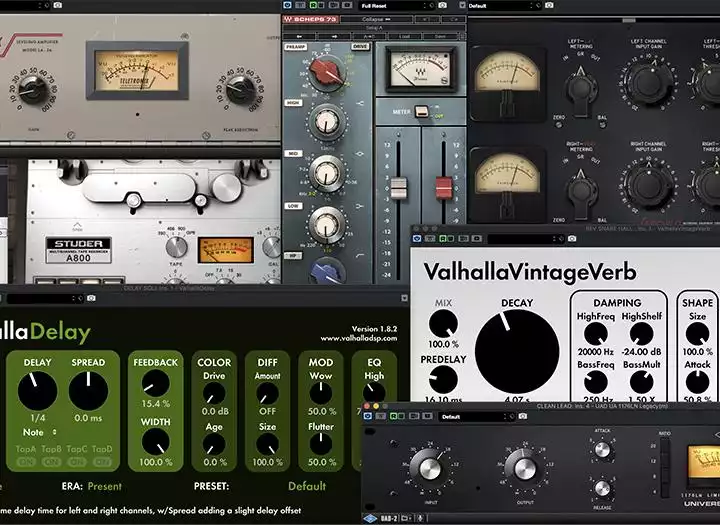Click the Load button in Scheps 73
Screen dimensions: 720x525
tap(404, 36)
